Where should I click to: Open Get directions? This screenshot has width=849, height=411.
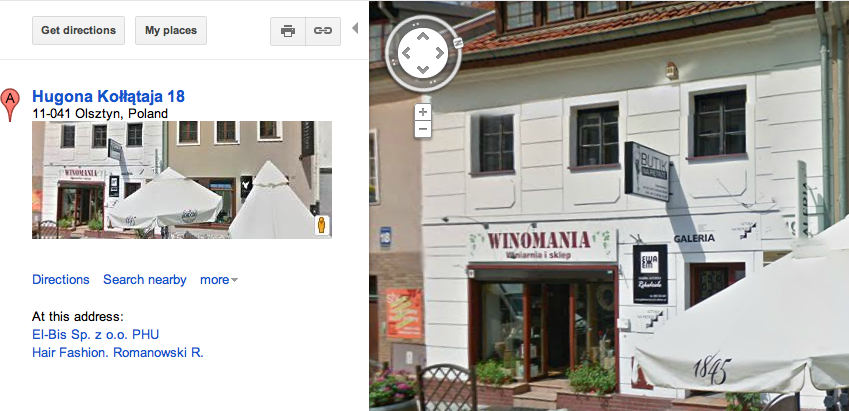tap(79, 30)
